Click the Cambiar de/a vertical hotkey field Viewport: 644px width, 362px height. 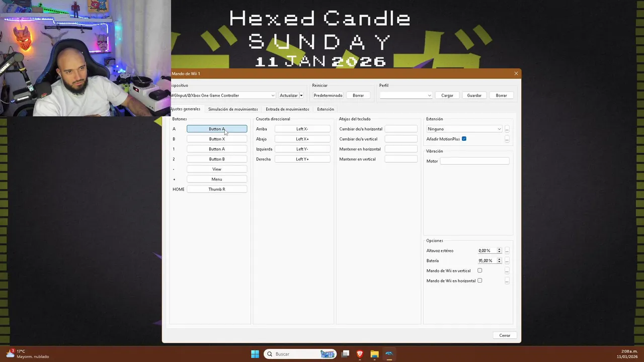coord(401,139)
